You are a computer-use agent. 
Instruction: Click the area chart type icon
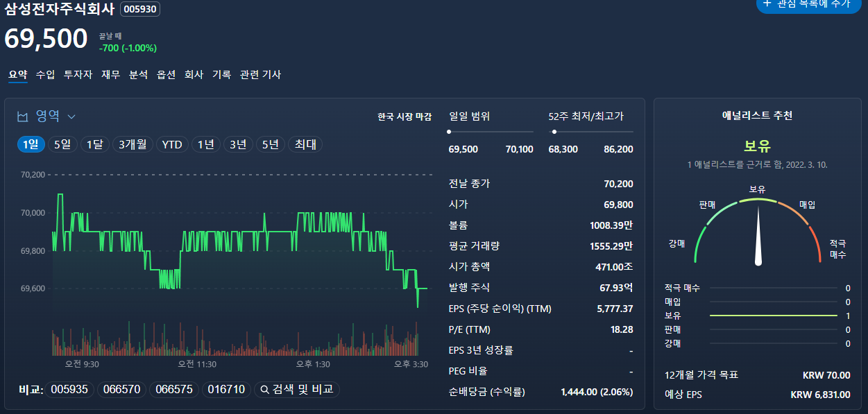coord(23,117)
